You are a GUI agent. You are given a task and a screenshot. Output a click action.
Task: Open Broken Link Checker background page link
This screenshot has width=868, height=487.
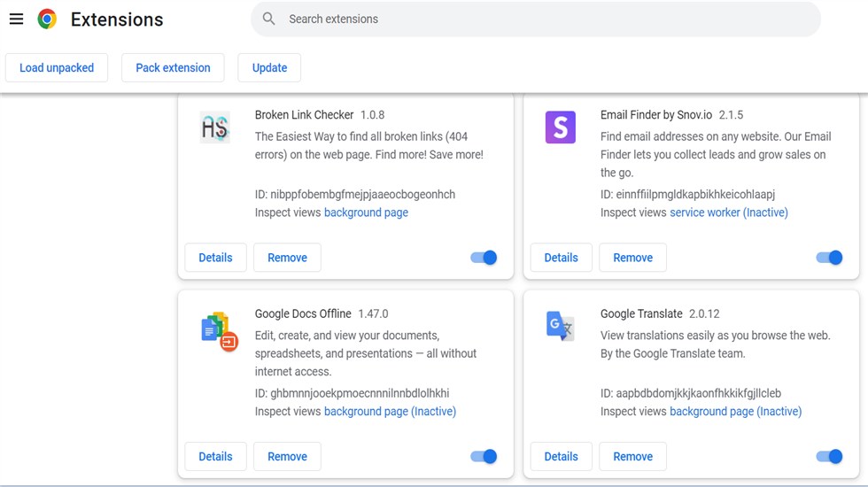366,213
